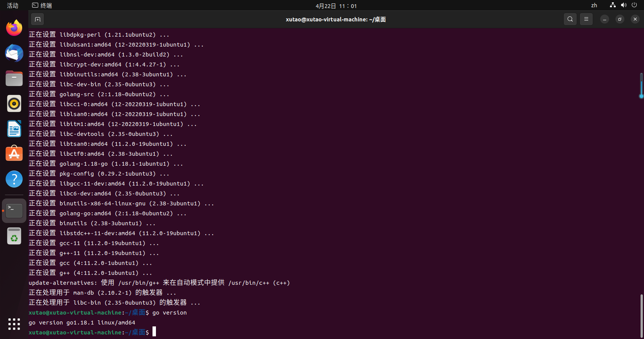Click the network status icon
Viewport: 644px width, 339px height.
click(x=613, y=5)
